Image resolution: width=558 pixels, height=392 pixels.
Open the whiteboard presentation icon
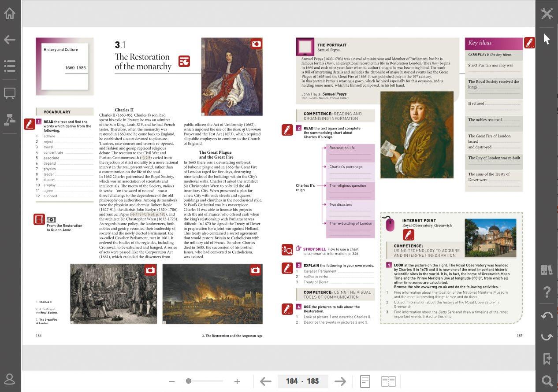pos(10,93)
